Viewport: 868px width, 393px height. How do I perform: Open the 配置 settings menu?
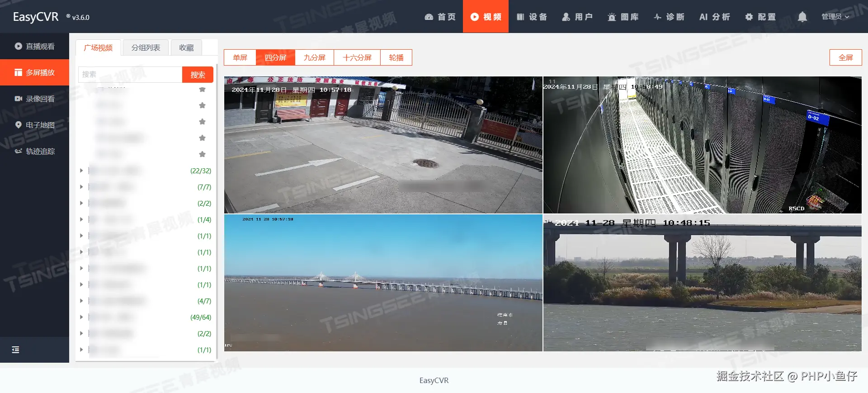pos(760,17)
